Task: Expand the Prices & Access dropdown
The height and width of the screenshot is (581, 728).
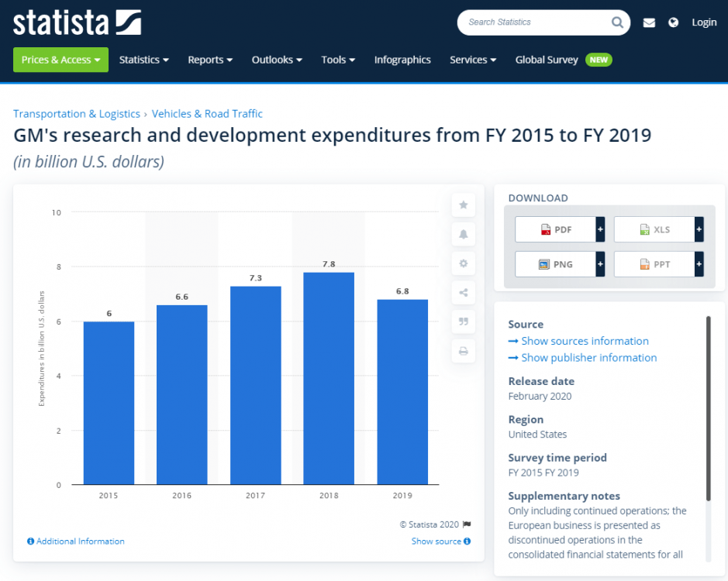Action: 60,60
